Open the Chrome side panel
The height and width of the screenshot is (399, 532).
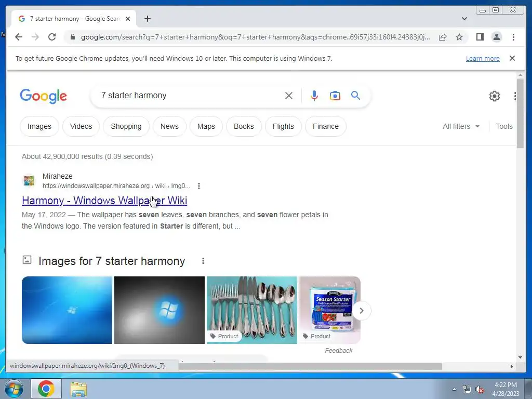[x=480, y=37]
